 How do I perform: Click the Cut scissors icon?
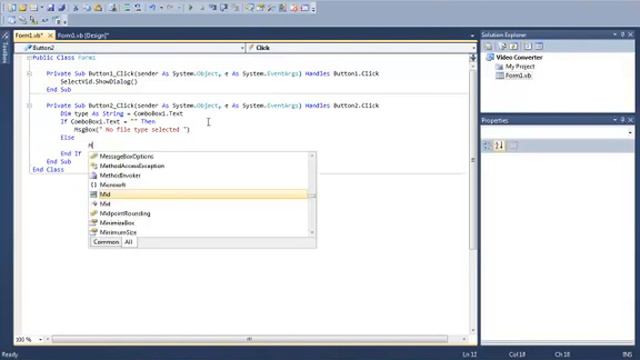point(76,8)
